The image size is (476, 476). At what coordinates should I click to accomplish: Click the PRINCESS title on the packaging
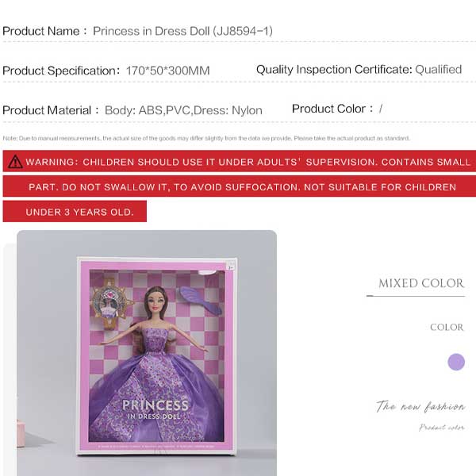pyautogui.click(x=155, y=405)
